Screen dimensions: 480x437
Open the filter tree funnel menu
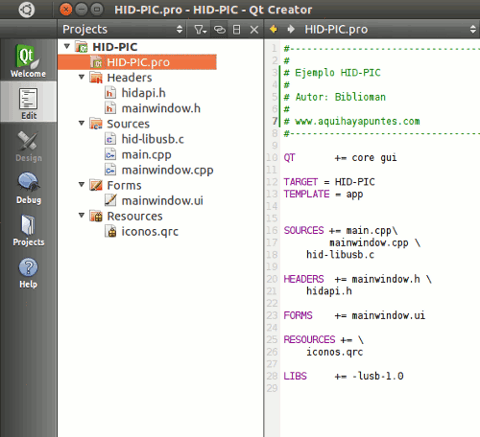click(201, 30)
